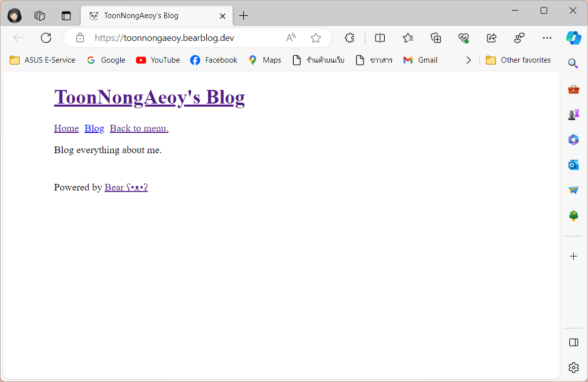Open Outlook from the sidebar
The width and height of the screenshot is (588, 382).
click(x=573, y=165)
